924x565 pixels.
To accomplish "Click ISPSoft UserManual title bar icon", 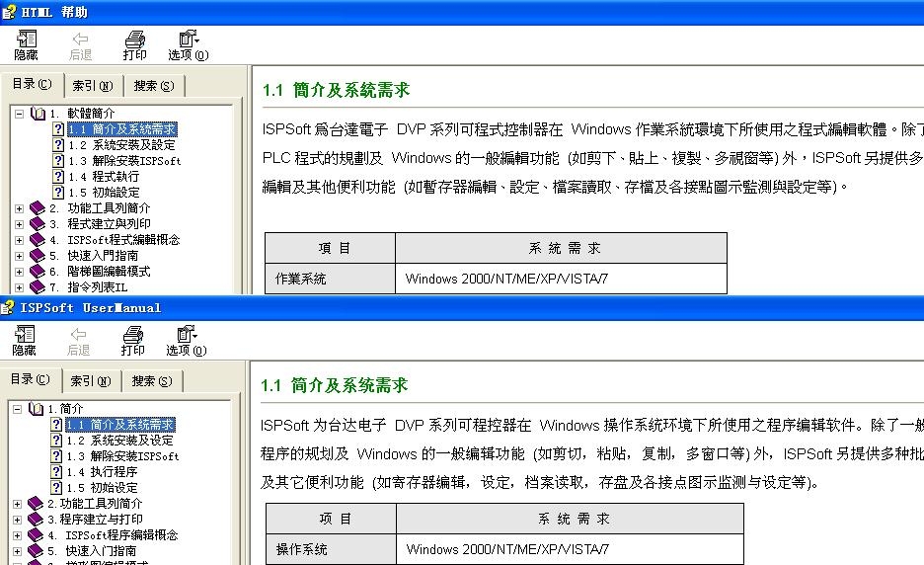I will tap(7, 307).
